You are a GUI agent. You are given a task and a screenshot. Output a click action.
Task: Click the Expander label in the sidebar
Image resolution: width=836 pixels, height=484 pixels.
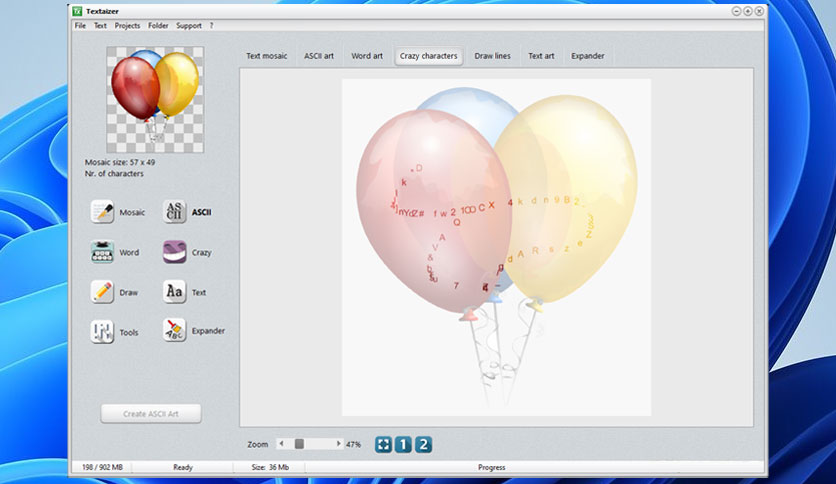click(x=208, y=331)
